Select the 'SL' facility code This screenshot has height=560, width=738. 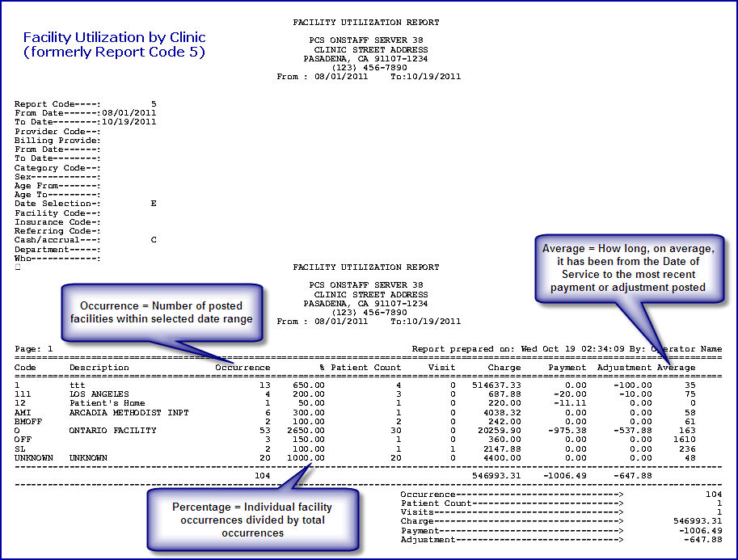(x=20, y=449)
